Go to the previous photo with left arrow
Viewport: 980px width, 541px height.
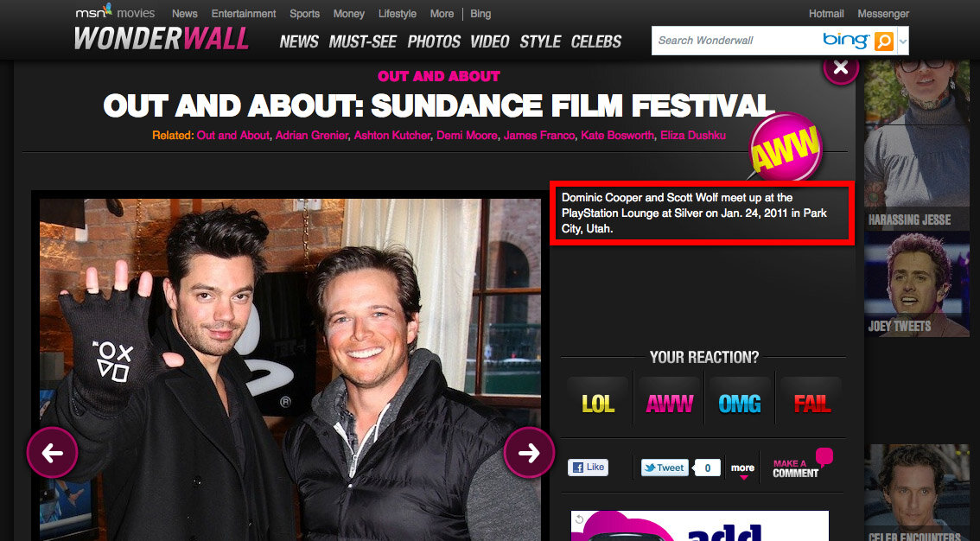53,452
